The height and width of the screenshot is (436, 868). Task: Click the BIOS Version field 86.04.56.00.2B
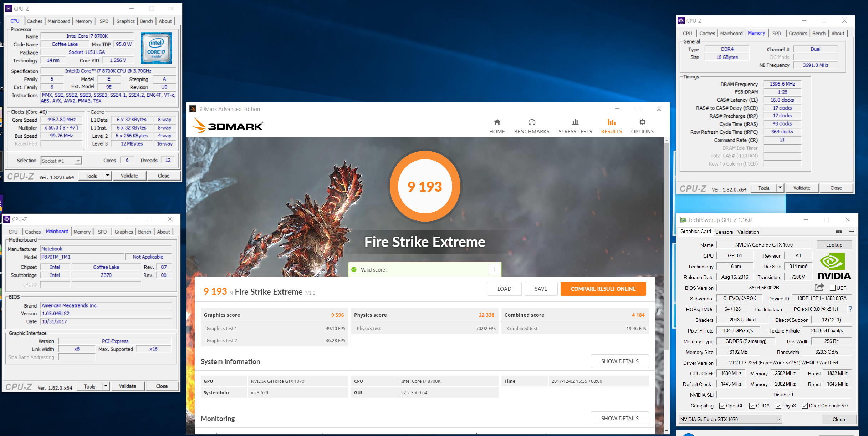pyautogui.click(x=764, y=288)
